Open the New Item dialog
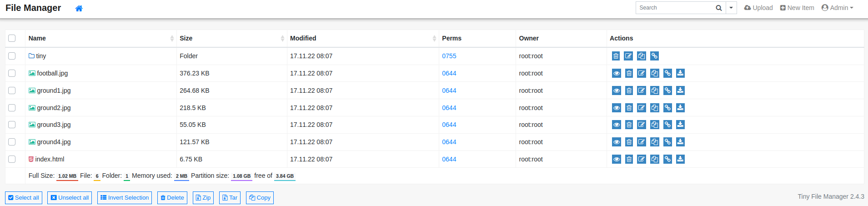This screenshot has width=868, height=206. click(797, 8)
